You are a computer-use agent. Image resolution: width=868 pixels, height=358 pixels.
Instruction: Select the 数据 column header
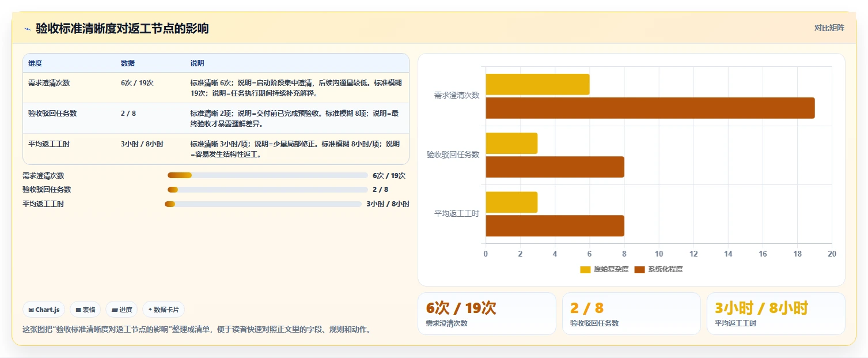[128, 63]
